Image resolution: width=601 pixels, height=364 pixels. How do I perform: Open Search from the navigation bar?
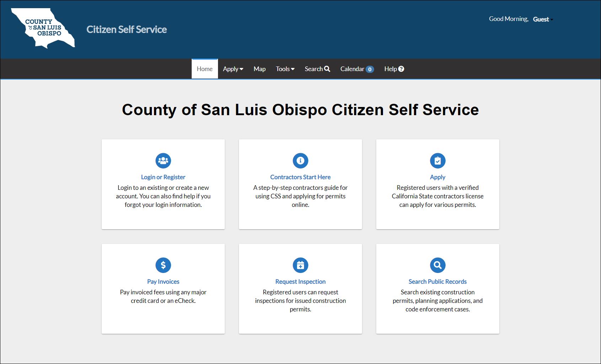pos(317,69)
